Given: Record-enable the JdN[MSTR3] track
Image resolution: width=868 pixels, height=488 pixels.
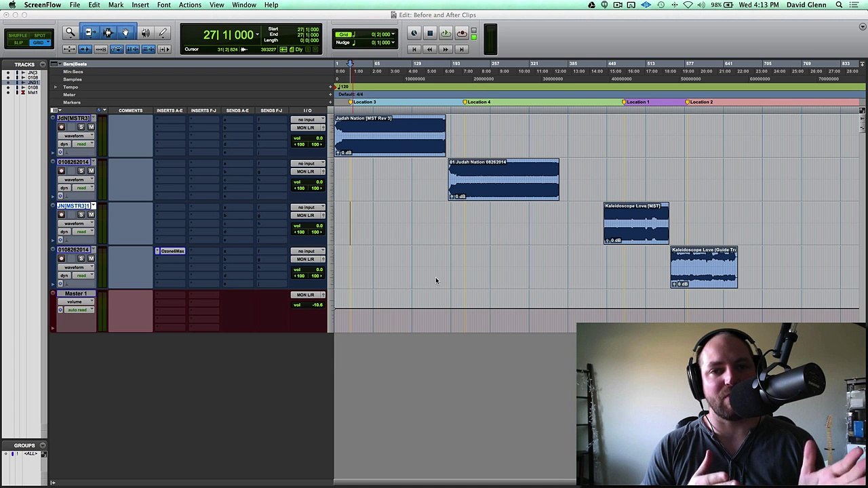Looking at the screenshot, I should click(62, 127).
